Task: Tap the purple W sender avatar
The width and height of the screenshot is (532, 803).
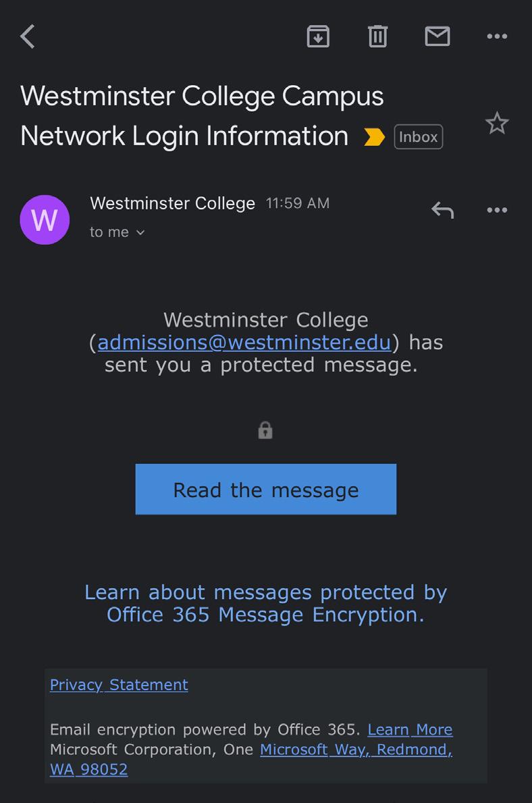Action: pyautogui.click(x=45, y=220)
